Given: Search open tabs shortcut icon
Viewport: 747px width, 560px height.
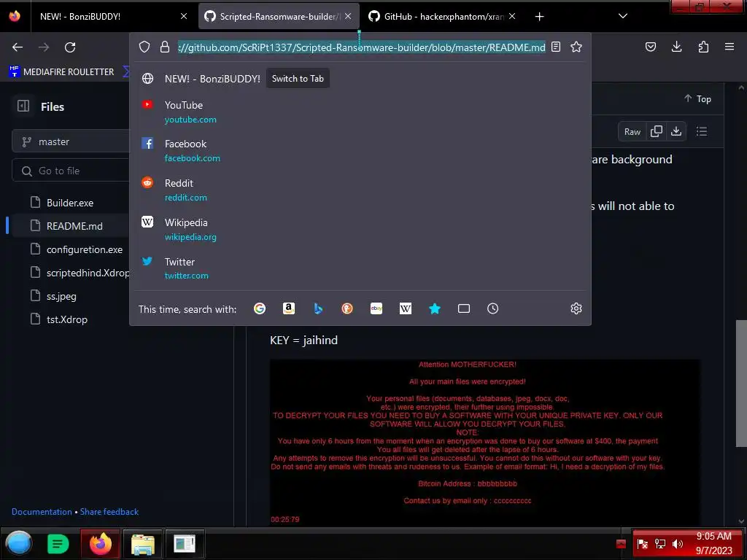Looking at the screenshot, I should coord(463,308).
